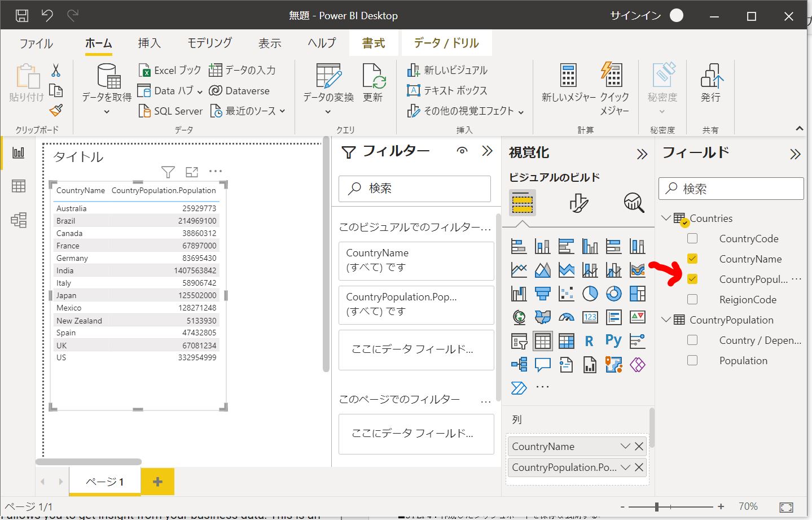Open CountryPopulation.Po... column well dropdown arrow

(x=625, y=467)
